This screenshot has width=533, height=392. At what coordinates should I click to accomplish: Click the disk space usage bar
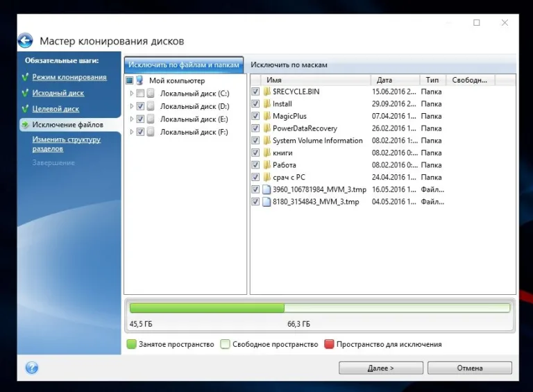320,308
